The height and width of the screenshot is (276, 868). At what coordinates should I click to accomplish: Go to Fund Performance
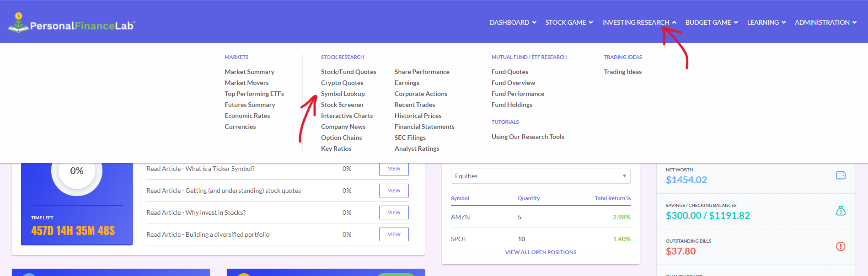pyautogui.click(x=518, y=94)
